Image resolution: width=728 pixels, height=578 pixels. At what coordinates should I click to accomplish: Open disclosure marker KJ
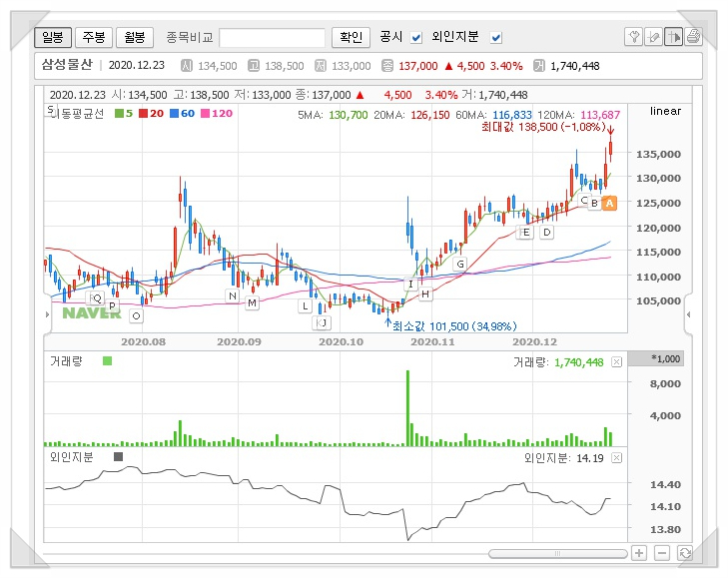click(322, 322)
